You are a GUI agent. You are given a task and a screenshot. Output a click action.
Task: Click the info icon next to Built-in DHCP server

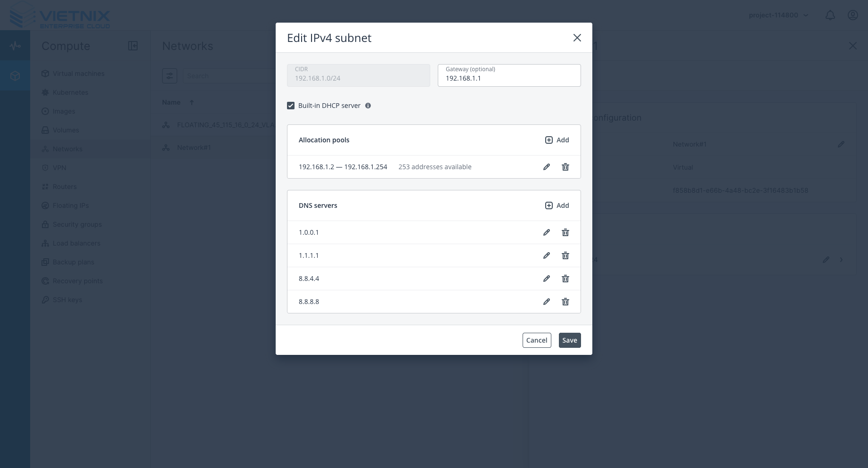click(368, 106)
